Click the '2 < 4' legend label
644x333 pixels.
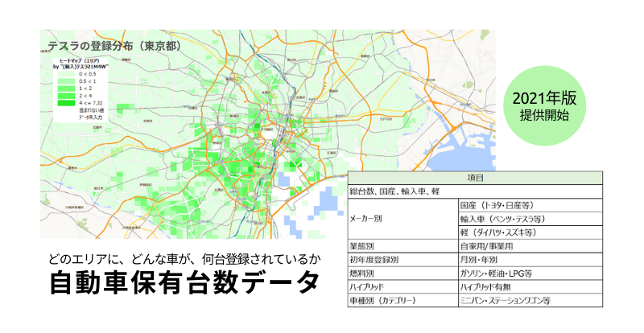coord(85,96)
